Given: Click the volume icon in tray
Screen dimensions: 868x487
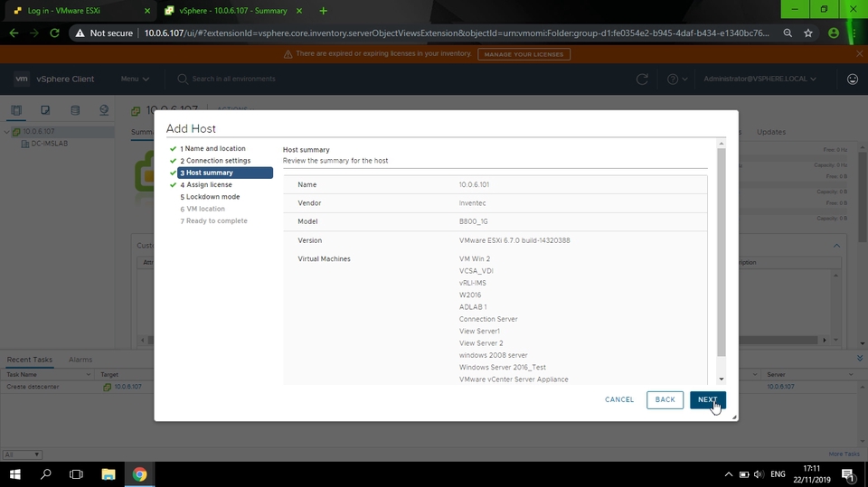Looking at the screenshot, I should pyautogui.click(x=759, y=474).
